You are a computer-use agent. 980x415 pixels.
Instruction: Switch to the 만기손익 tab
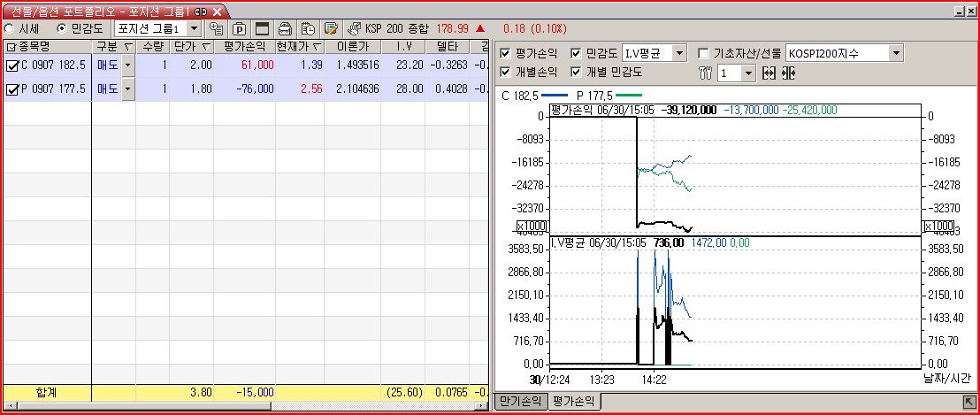[519, 402]
